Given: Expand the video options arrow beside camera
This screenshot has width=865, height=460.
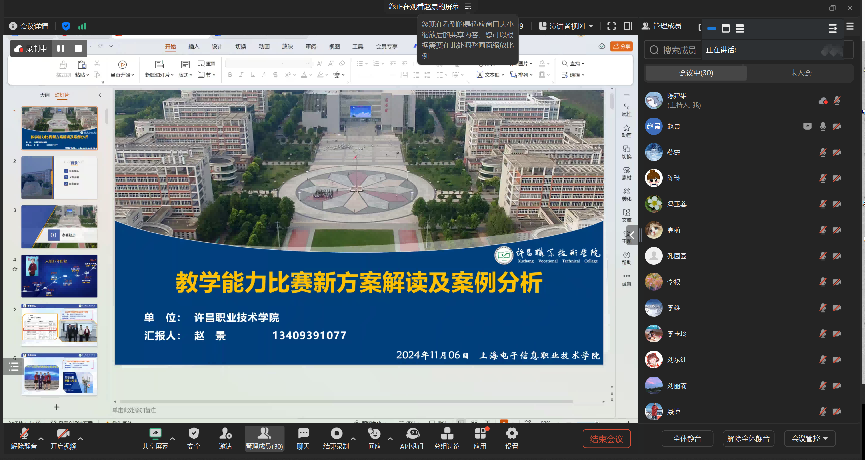Looking at the screenshot, I should (x=81, y=439).
